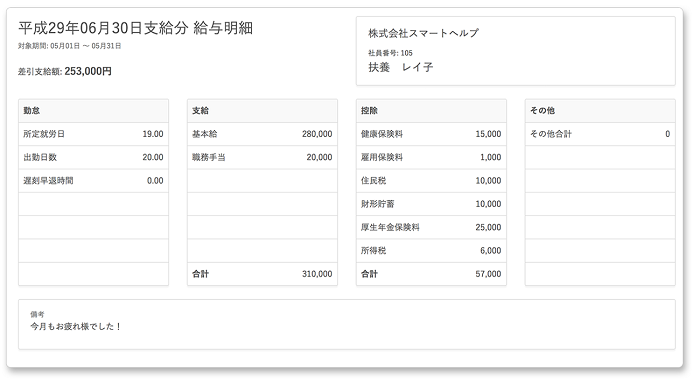The width and height of the screenshot is (693, 380).
Task: Click the 0 value beside その他合計
Action: coord(667,134)
